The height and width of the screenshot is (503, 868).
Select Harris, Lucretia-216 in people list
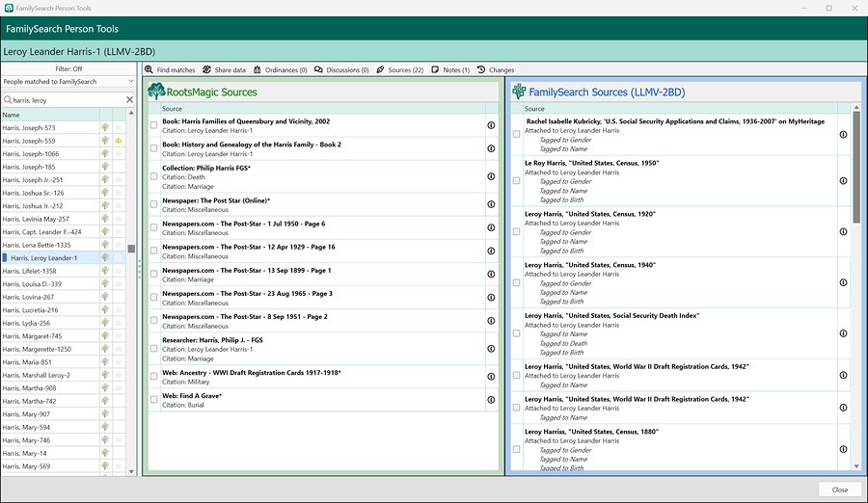(x=50, y=310)
